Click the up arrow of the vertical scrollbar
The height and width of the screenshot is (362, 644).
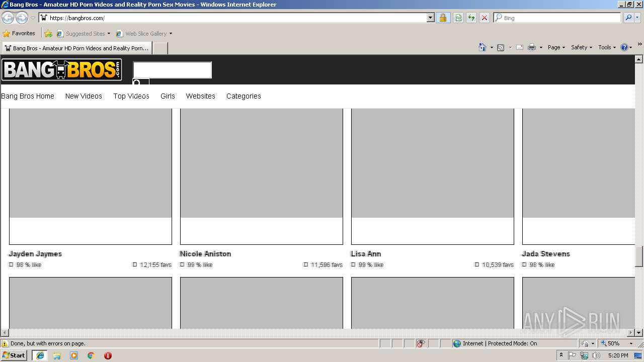tap(639, 59)
